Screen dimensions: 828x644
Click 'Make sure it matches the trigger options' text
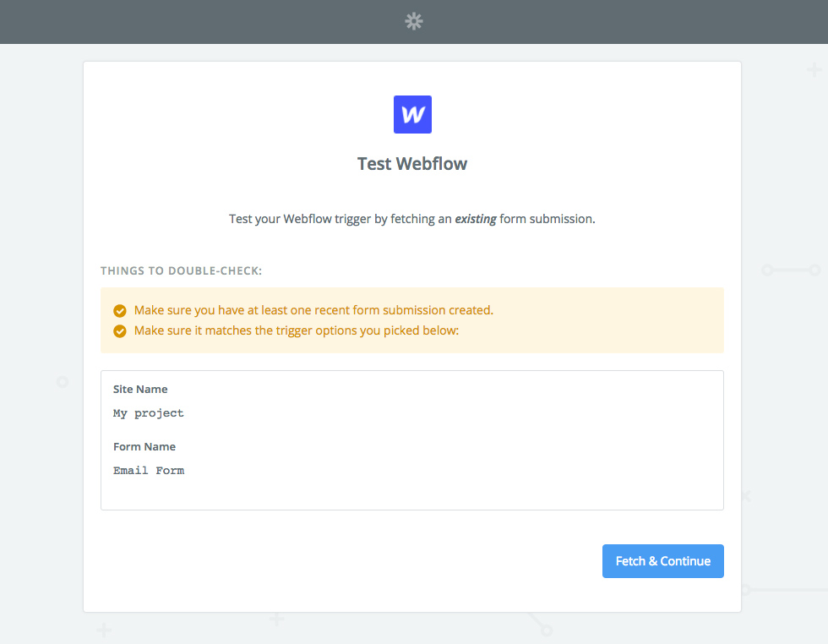(x=297, y=330)
